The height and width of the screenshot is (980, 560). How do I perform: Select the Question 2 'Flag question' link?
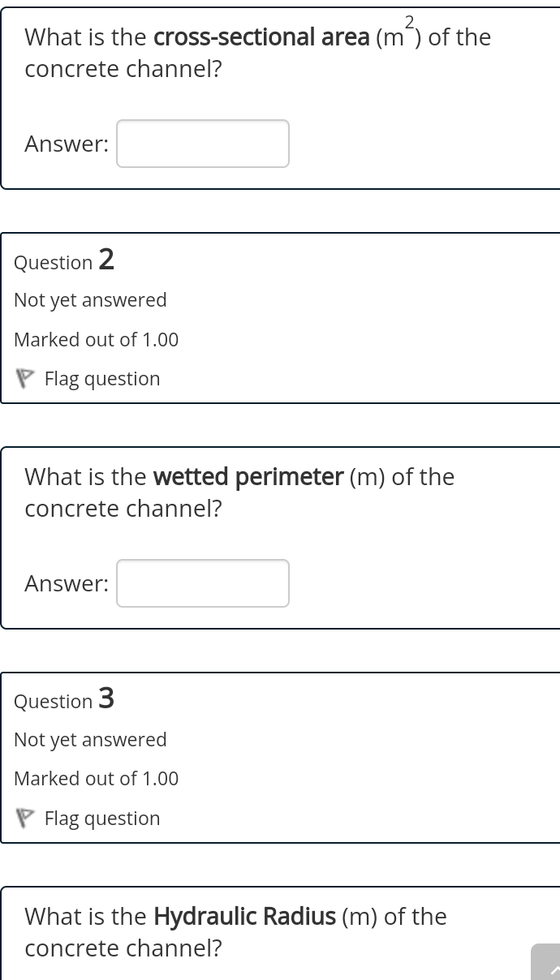pos(102,379)
